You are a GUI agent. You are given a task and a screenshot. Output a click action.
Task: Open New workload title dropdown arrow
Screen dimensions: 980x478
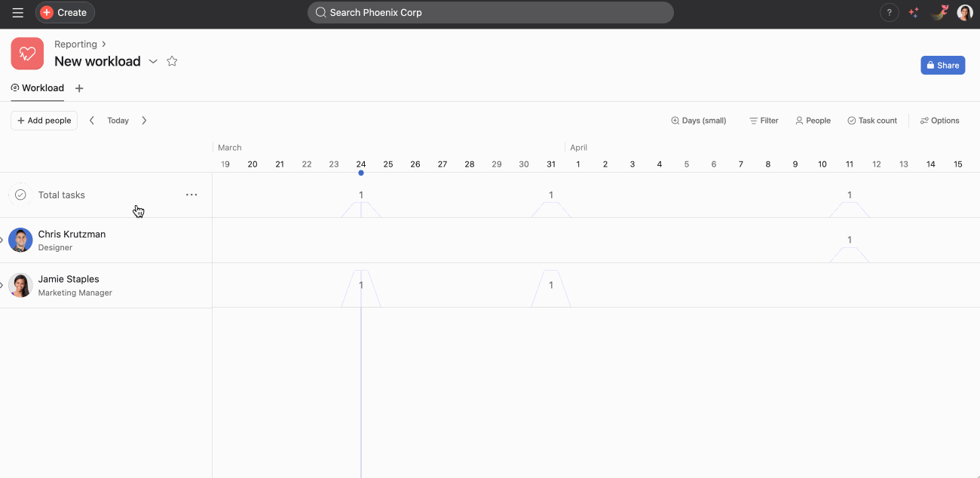click(153, 62)
